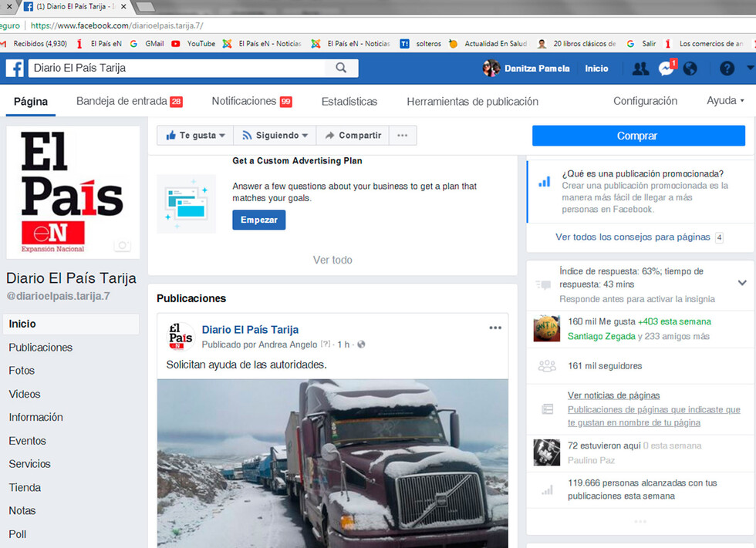Open the Ayuda dropdown menu

725,101
